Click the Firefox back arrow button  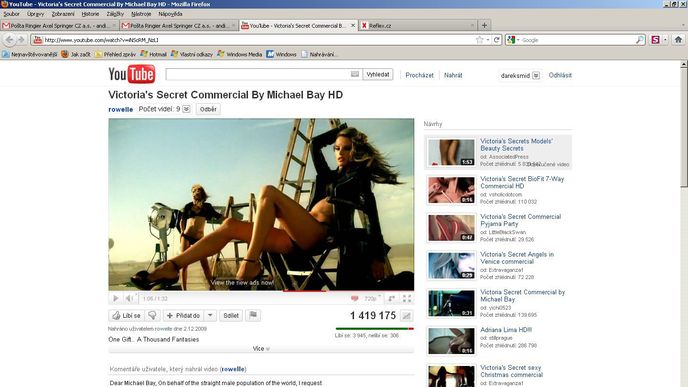(9, 40)
